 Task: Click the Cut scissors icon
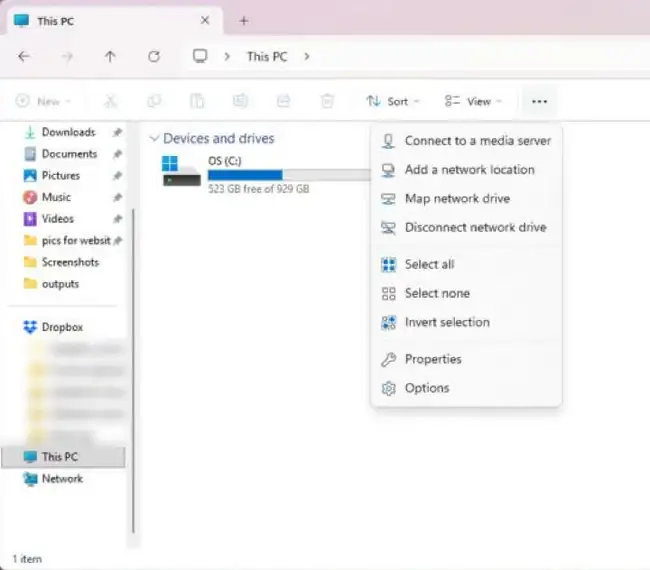pyautogui.click(x=110, y=101)
